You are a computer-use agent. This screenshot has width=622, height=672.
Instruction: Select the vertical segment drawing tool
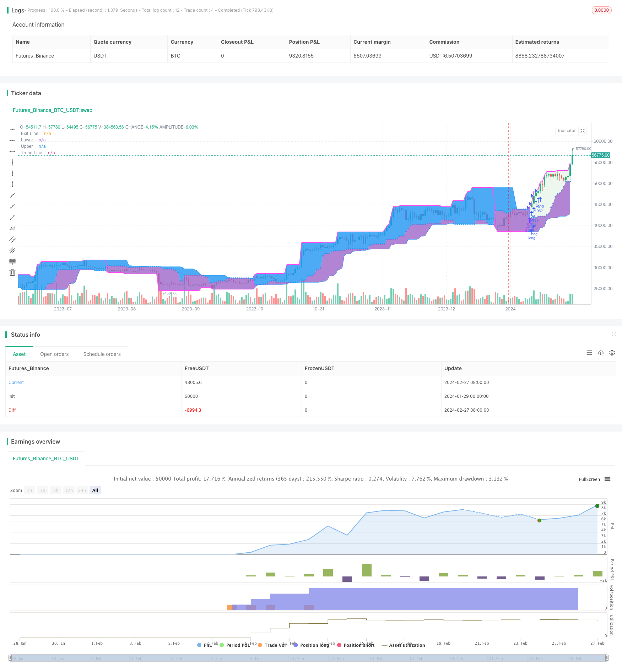(x=12, y=184)
